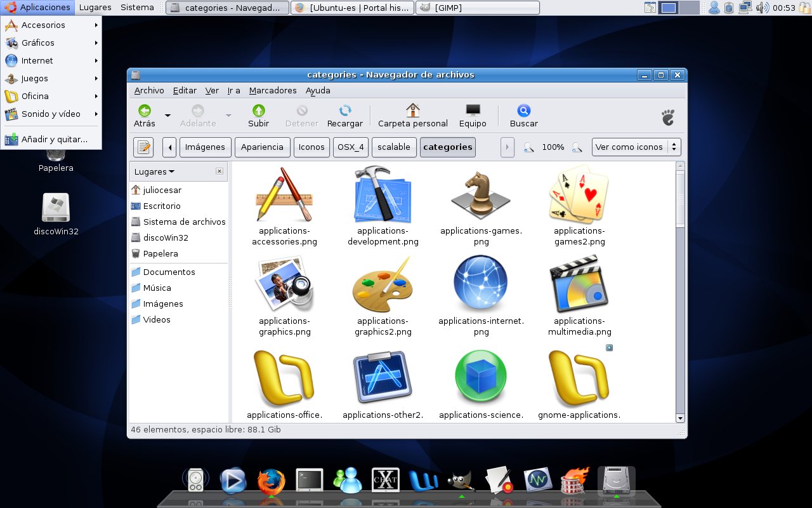Screen dimensions: 812x508
Task: Click the volume speaker icon in top panel
Action: click(x=762, y=8)
